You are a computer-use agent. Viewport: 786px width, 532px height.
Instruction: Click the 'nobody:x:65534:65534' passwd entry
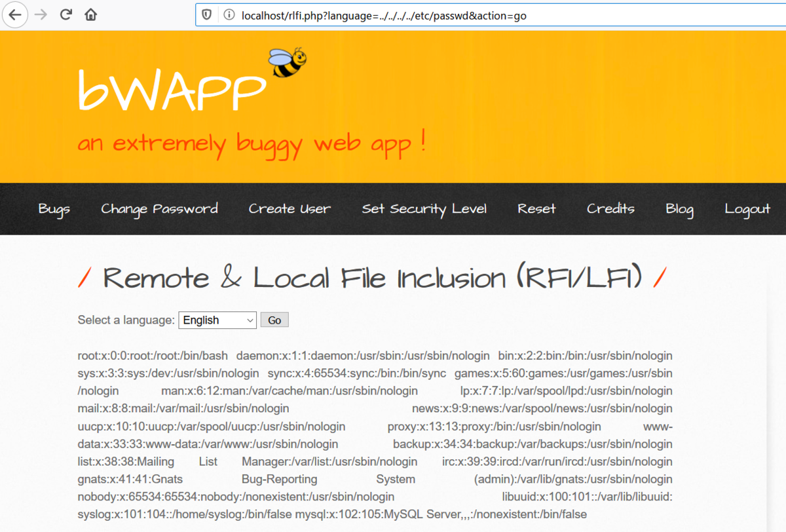coord(236,497)
